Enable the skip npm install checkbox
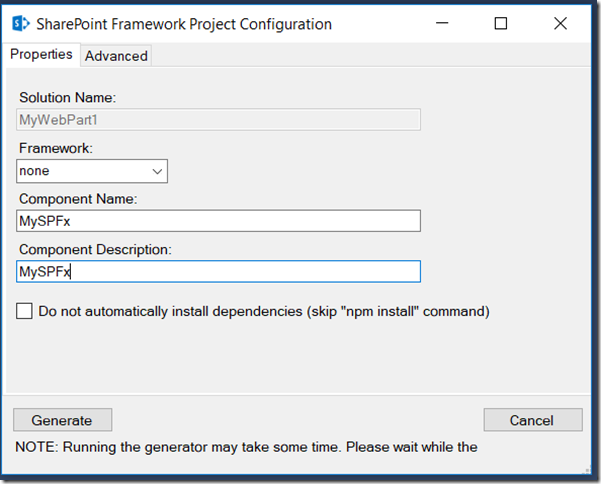The image size is (601, 484). click(25, 311)
